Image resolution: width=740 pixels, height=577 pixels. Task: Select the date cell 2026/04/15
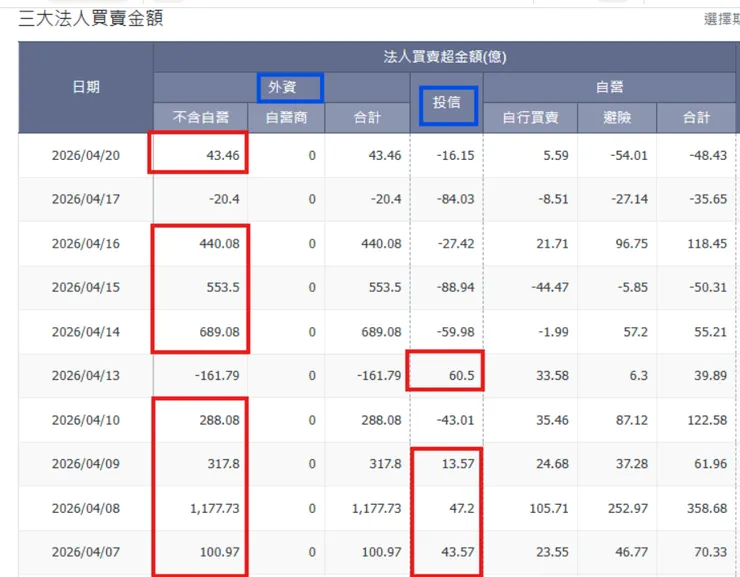tap(86, 287)
